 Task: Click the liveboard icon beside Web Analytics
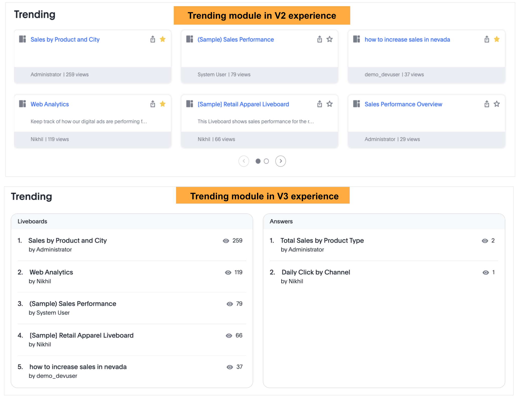coord(22,104)
